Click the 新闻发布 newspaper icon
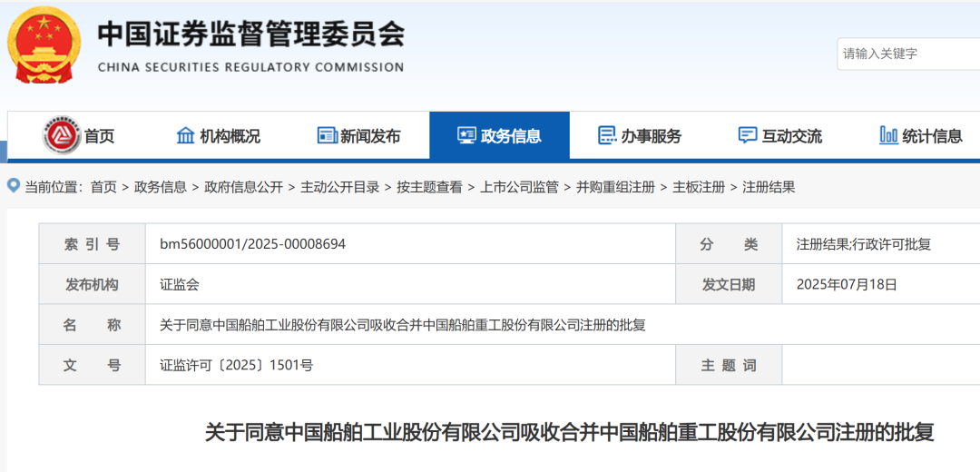The height and width of the screenshot is (472, 980). point(327,136)
